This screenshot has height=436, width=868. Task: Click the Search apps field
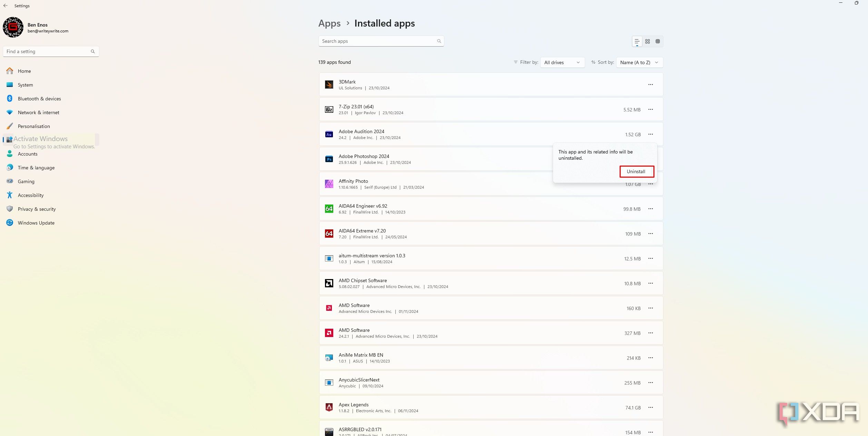[381, 41]
